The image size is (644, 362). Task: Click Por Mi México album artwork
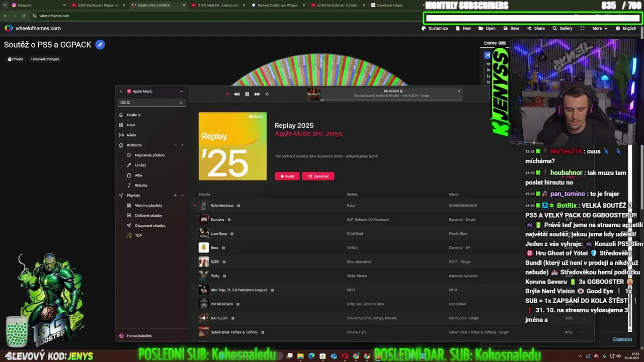click(x=203, y=304)
